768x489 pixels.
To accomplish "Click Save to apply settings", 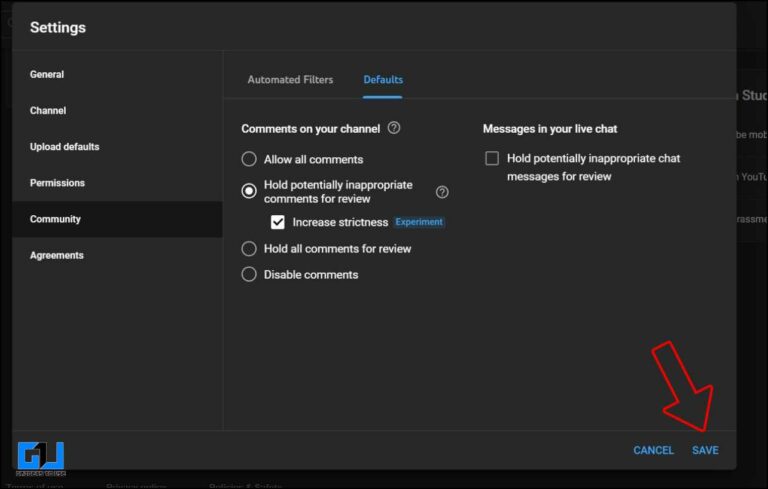I will [x=705, y=450].
